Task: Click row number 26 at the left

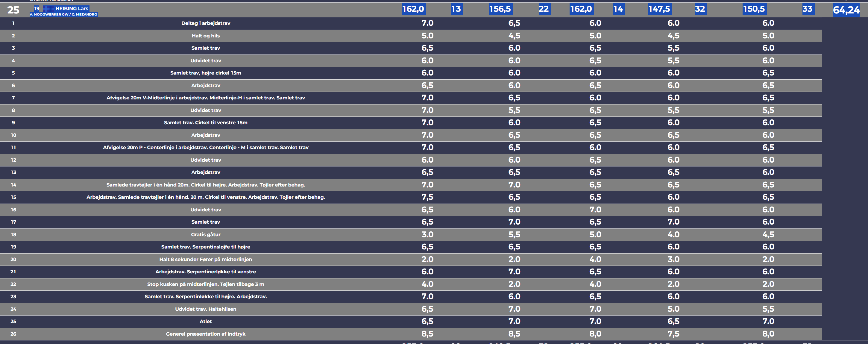Action: (13, 334)
